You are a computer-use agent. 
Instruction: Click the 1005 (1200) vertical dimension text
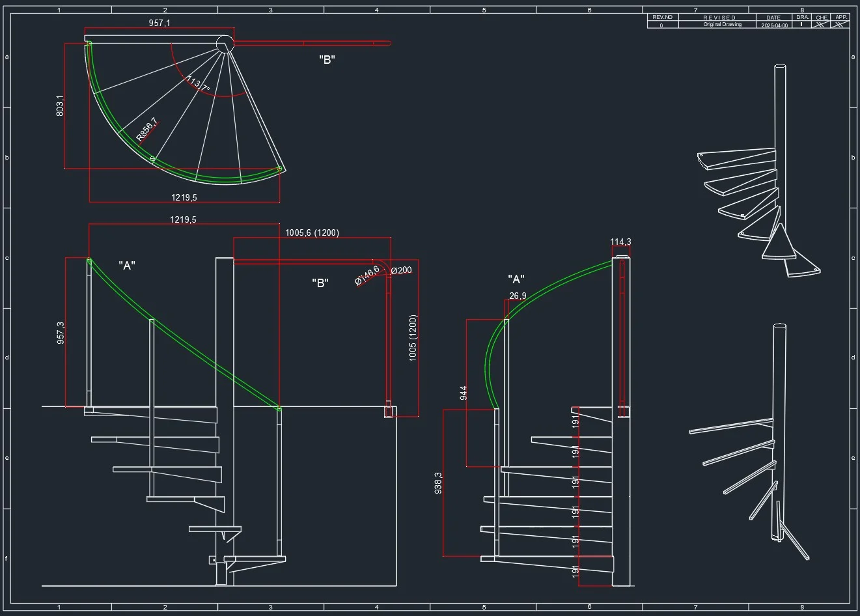pyautogui.click(x=413, y=338)
